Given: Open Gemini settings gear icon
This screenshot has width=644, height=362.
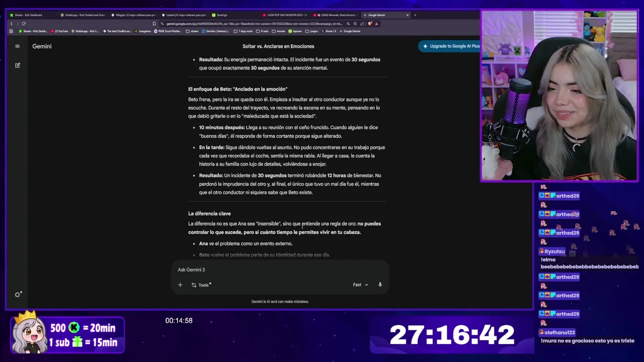Looking at the screenshot, I should click(x=18, y=295).
